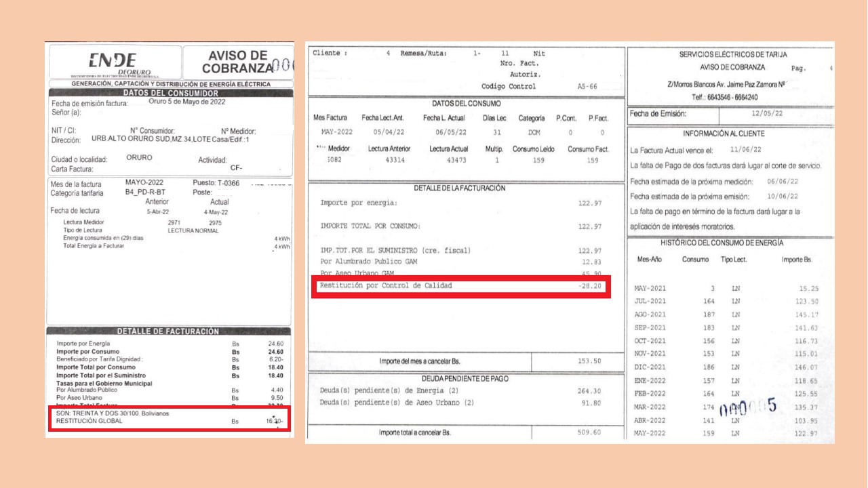This screenshot has width=868, height=488.
Task: Click the DEUDA PENDIENTE DE PAGO heading
Action: (x=465, y=379)
